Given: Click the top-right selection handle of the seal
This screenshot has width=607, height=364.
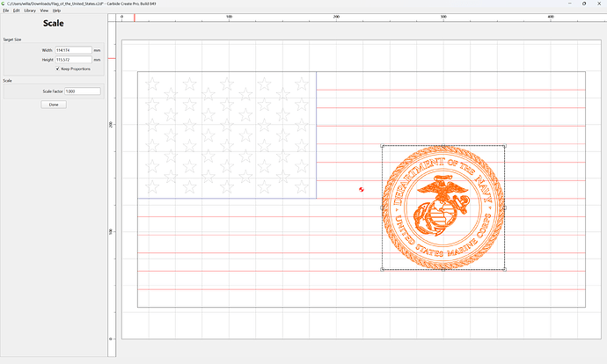Looking at the screenshot, I should coord(504,146).
